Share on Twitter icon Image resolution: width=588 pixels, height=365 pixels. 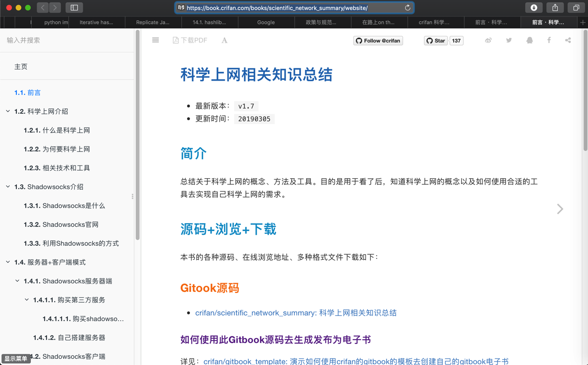(509, 41)
